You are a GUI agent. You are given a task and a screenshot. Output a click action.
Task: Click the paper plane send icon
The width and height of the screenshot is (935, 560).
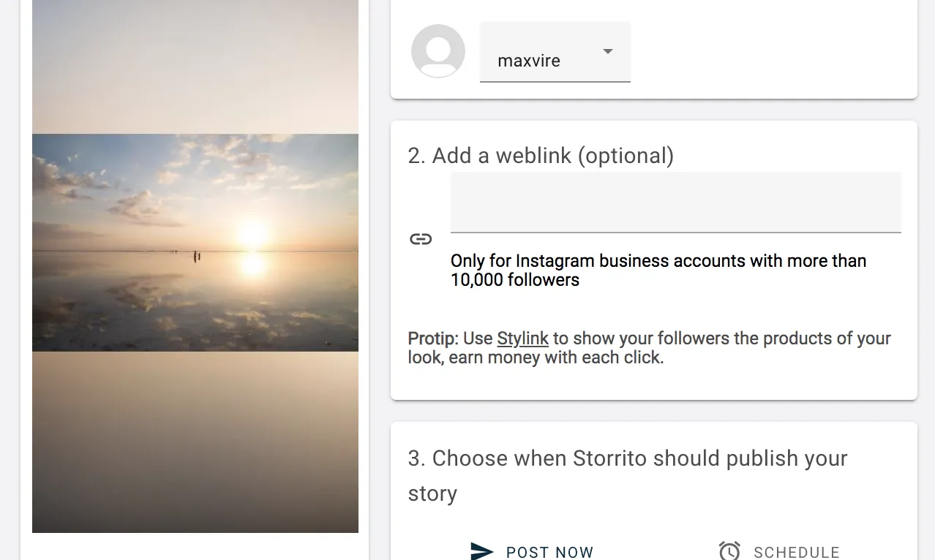481,551
